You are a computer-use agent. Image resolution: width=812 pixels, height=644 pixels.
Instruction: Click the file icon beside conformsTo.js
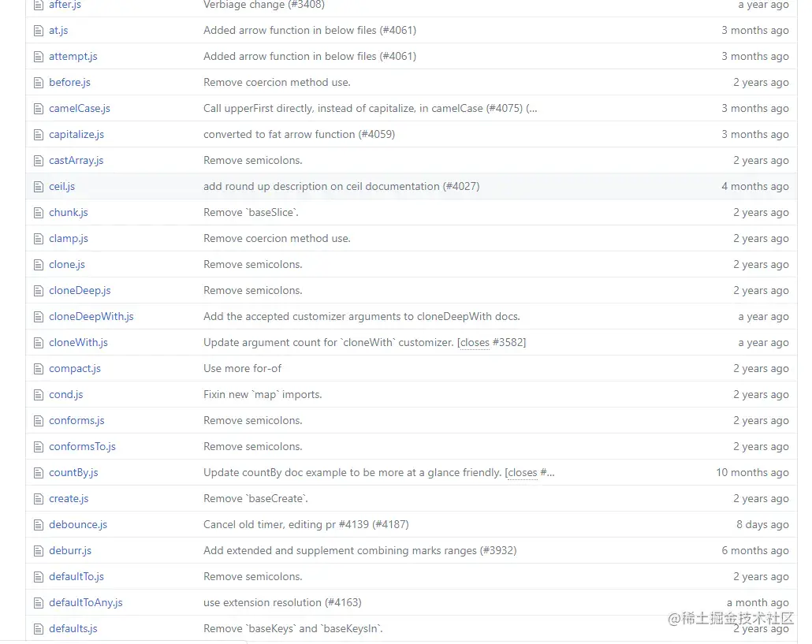pyautogui.click(x=39, y=447)
